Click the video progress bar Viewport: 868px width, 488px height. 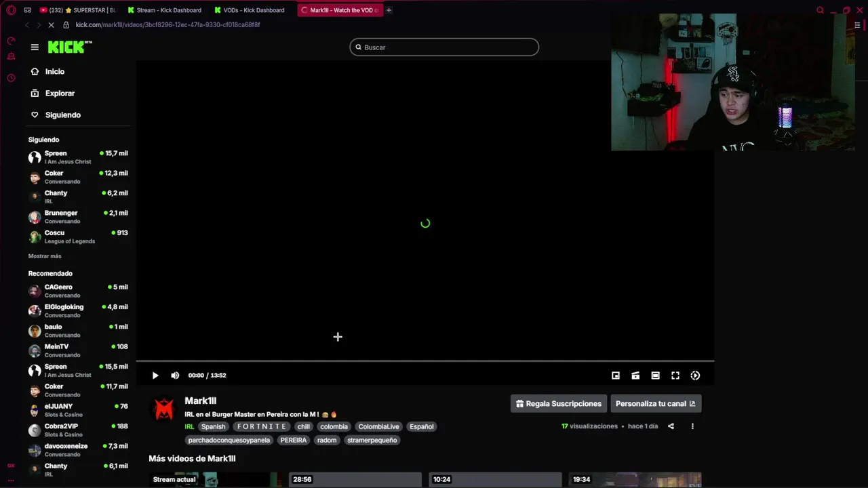click(425, 361)
